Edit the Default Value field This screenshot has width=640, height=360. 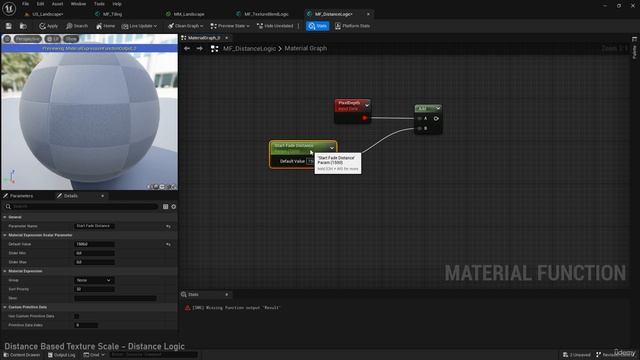[95, 244]
